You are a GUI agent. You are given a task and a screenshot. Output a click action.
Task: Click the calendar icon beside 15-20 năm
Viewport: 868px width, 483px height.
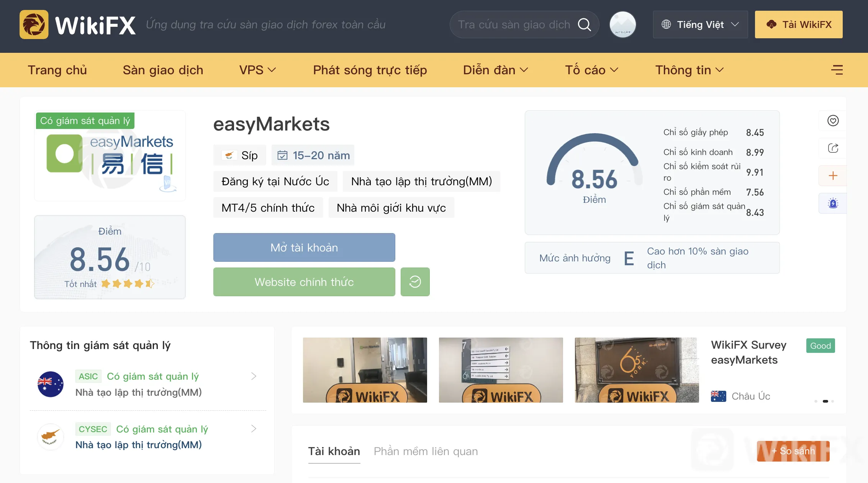(x=282, y=155)
